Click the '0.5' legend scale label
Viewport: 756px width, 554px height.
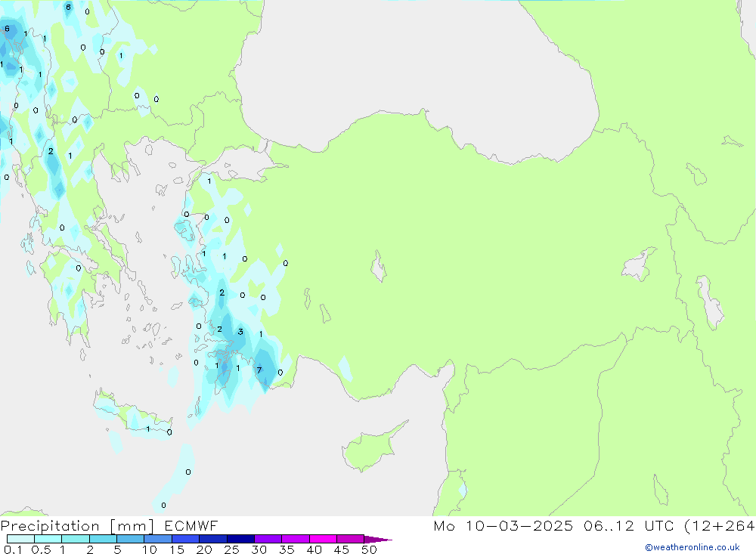pos(41,549)
